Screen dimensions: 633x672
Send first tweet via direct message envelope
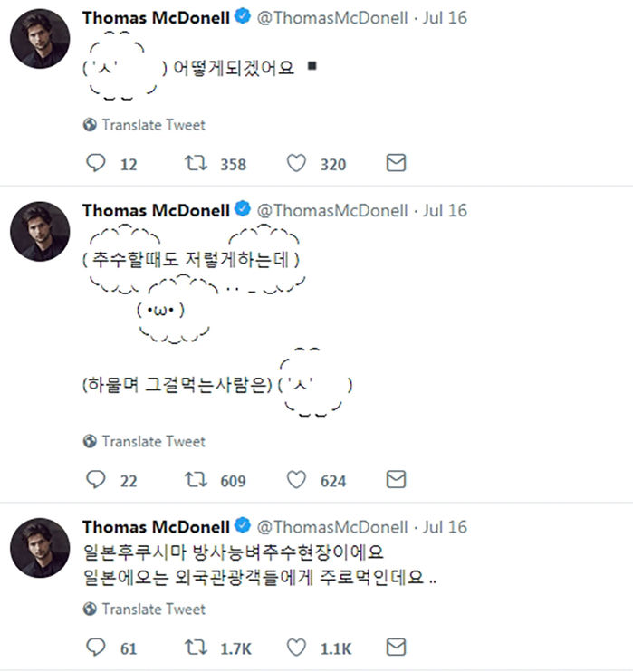[x=396, y=163]
